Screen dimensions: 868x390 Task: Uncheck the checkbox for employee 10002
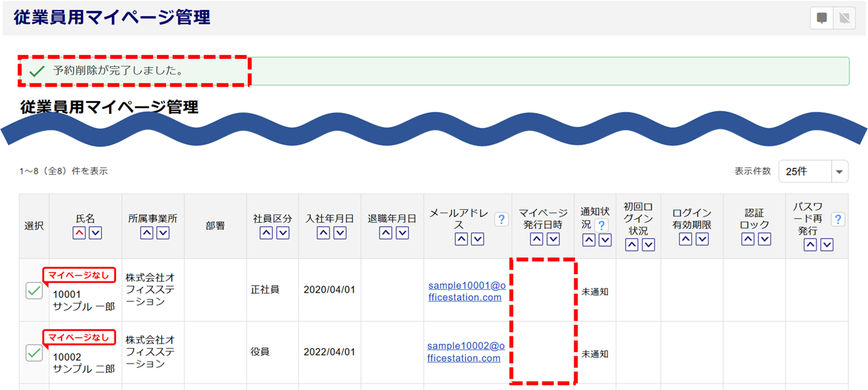(x=34, y=353)
